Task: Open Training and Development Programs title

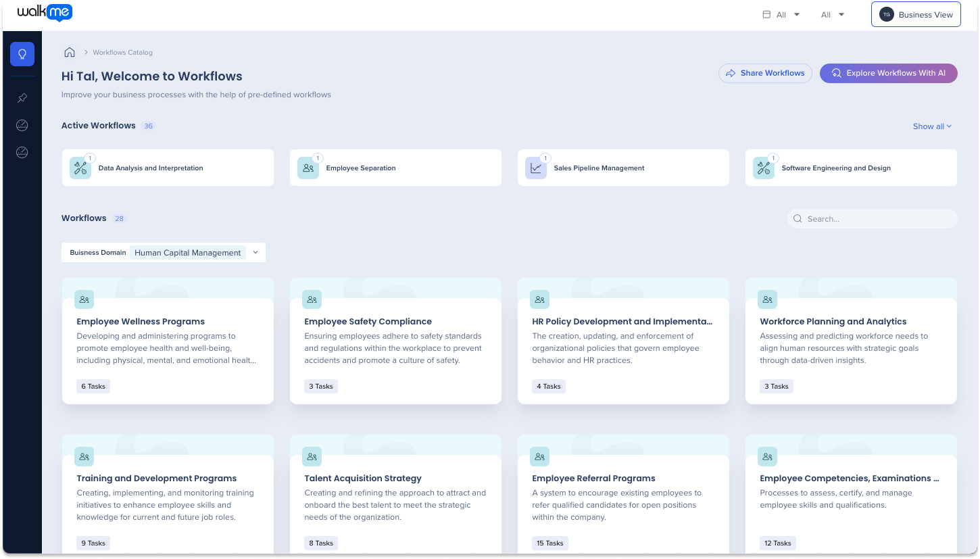Action: point(157,479)
